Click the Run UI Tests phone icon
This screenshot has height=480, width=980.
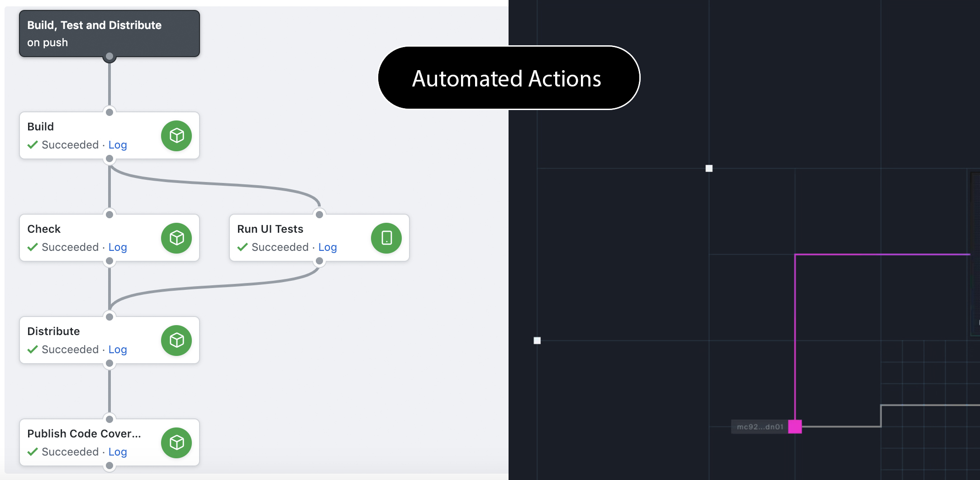pos(386,238)
